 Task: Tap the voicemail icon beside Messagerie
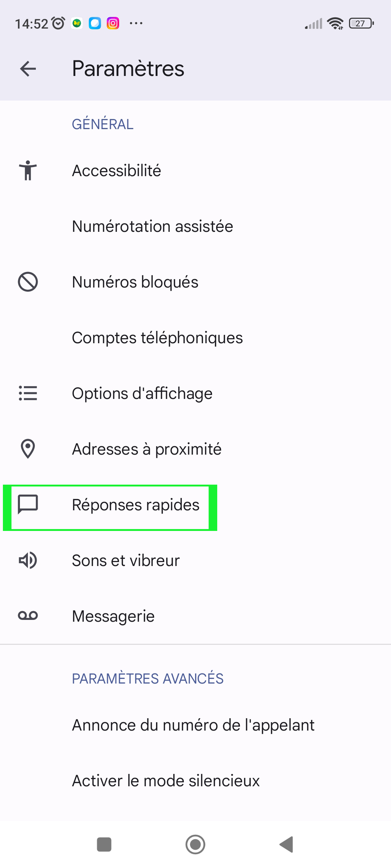coord(28,616)
